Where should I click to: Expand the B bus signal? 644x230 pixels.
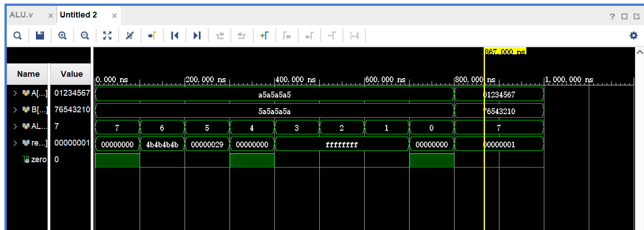pyautogui.click(x=15, y=110)
